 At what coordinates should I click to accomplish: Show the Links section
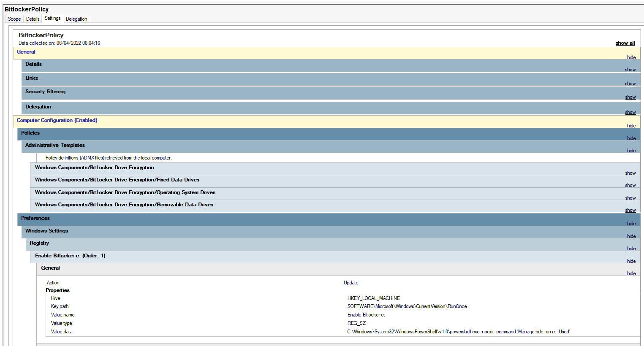(x=630, y=83)
